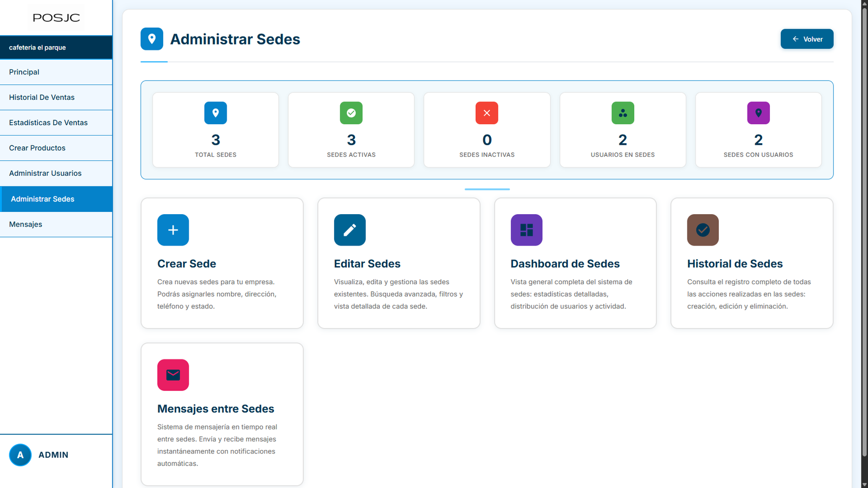Click the pencil icon for Editar Sedes
Image resolution: width=868 pixels, height=488 pixels.
click(350, 230)
